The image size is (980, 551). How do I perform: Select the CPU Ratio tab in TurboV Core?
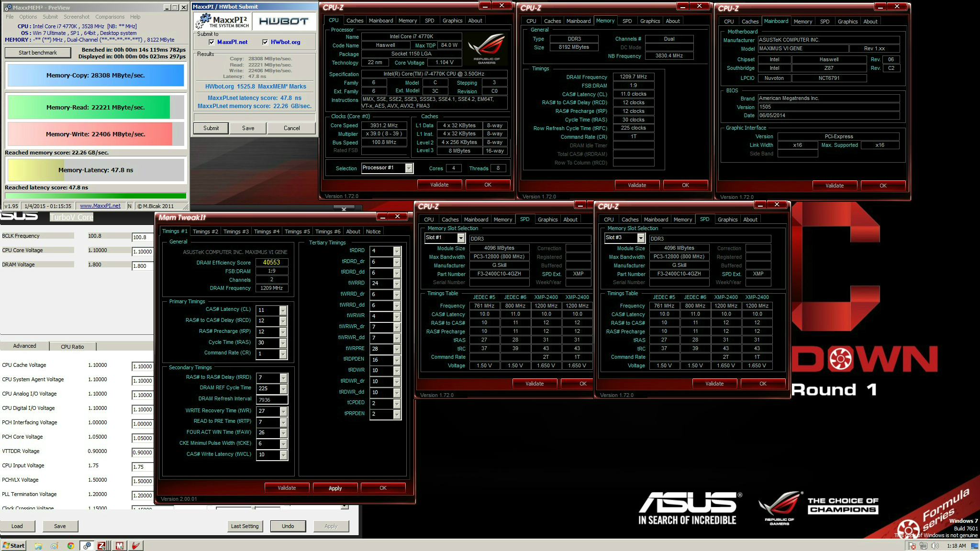72,347
